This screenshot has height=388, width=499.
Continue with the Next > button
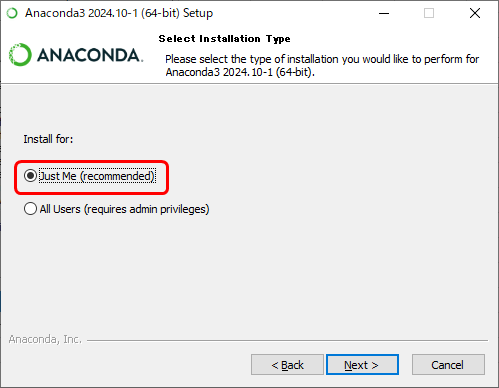pos(362,365)
